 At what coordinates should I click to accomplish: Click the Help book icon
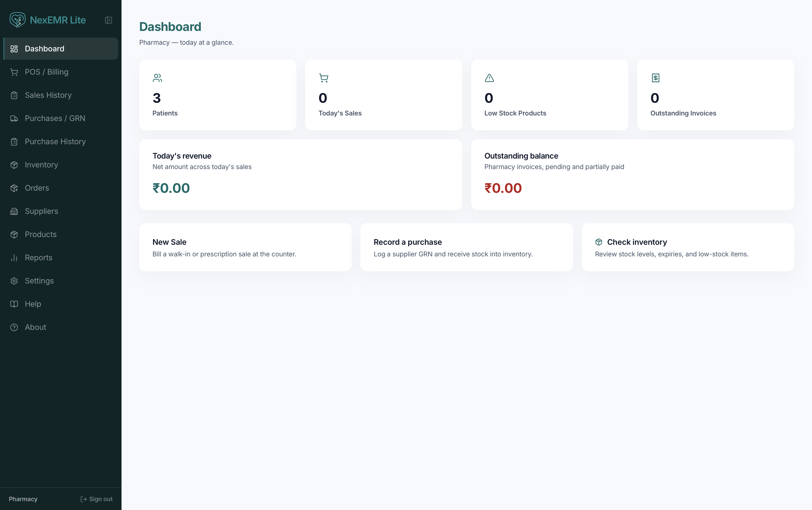click(x=14, y=304)
